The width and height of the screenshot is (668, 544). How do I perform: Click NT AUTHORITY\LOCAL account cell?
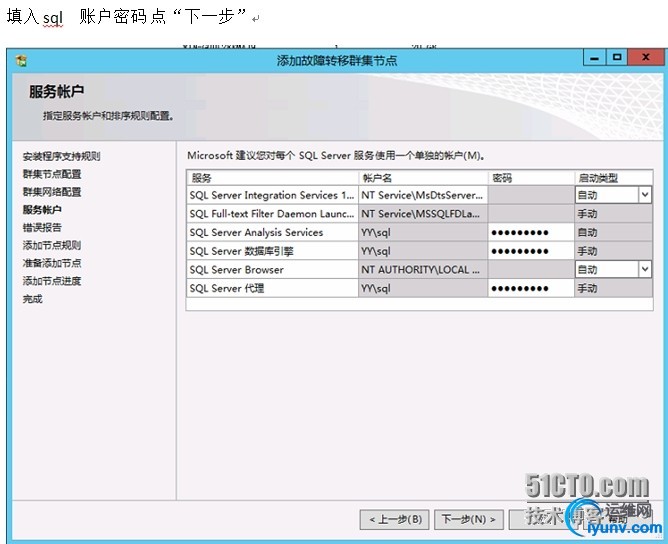(423, 270)
